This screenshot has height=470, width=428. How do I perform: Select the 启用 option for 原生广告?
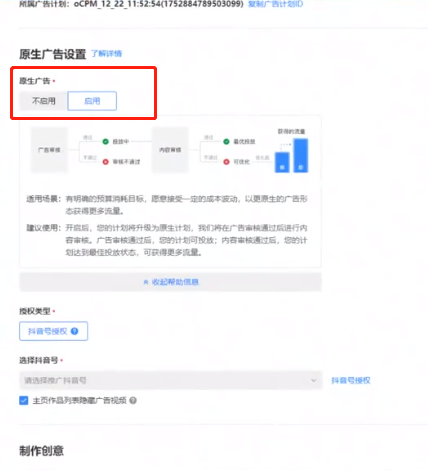[x=92, y=101]
